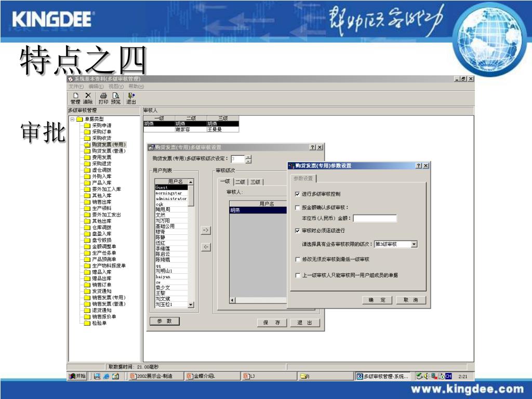Image resolution: width=532 pixels, height=399 pixels.
Task: Click 多级审核管理 taskbar button
Action: 382,376
